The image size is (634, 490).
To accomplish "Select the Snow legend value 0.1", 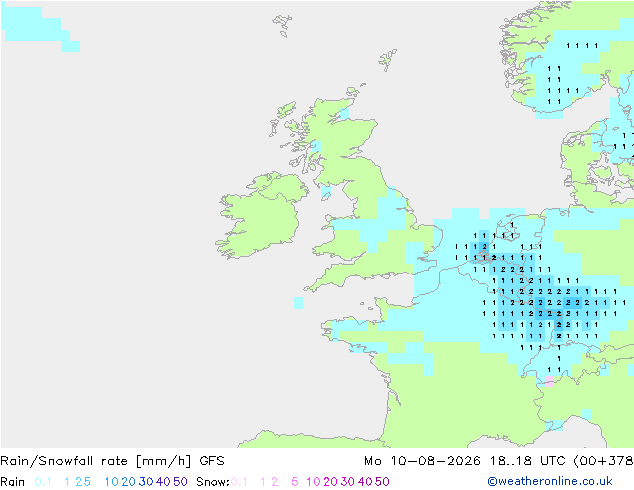I will [x=239, y=482].
